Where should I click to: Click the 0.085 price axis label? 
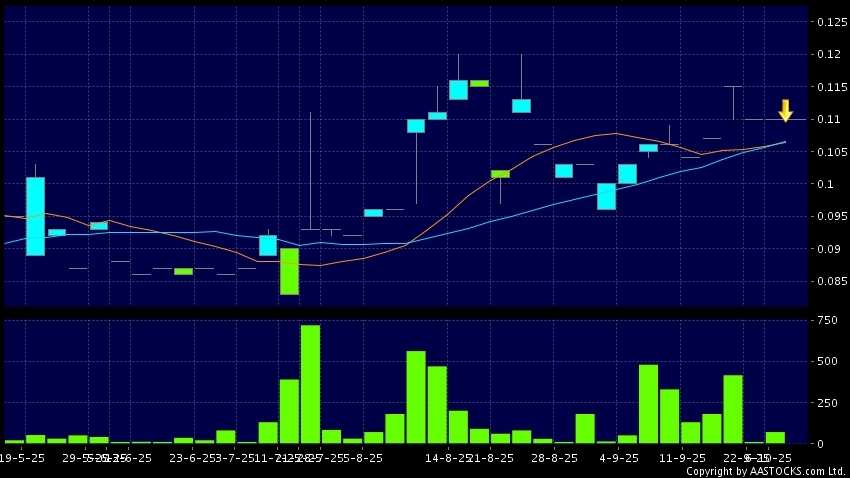[x=827, y=282]
